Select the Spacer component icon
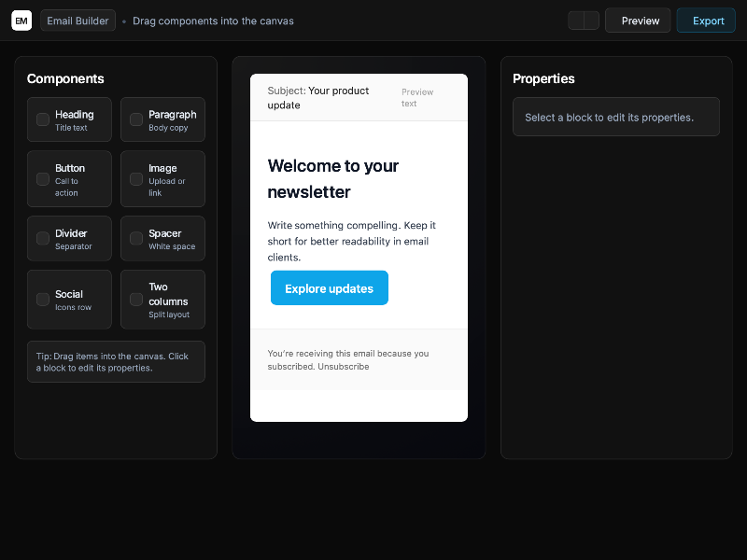747x560 pixels. 136,239
